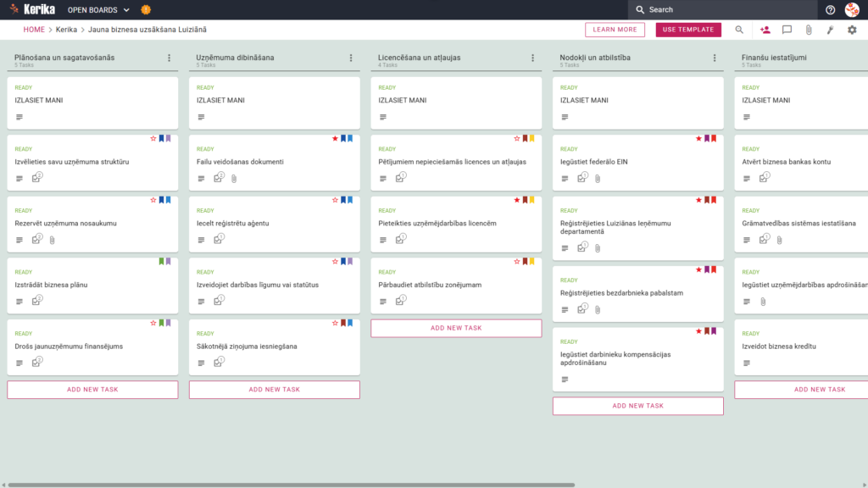Go to HOME breadcrumb link
868x488 pixels.
click(x=34, y=30)
